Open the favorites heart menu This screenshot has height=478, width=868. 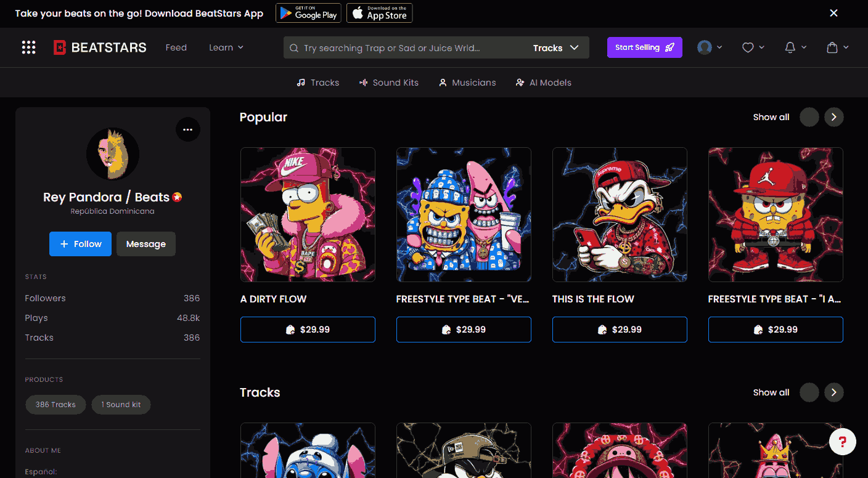coord(753,47)
